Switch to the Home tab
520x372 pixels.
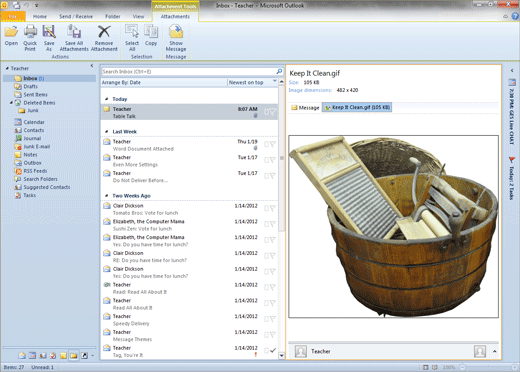40,16
